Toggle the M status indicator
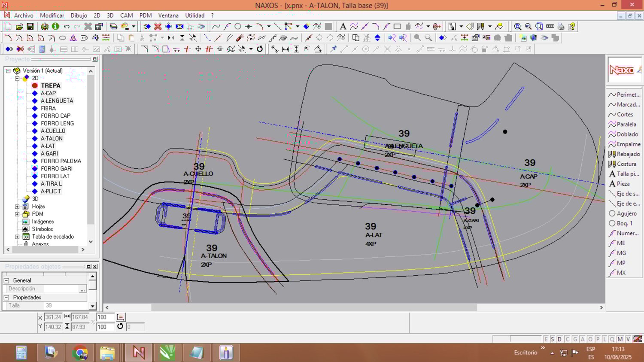Screen dimensions: 644x362 [620, 339]
